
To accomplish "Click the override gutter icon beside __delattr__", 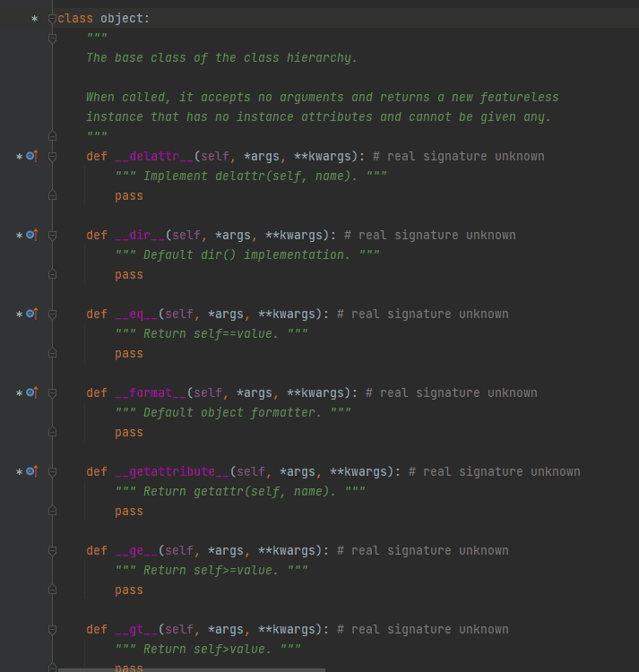I will tap(32, 156).
